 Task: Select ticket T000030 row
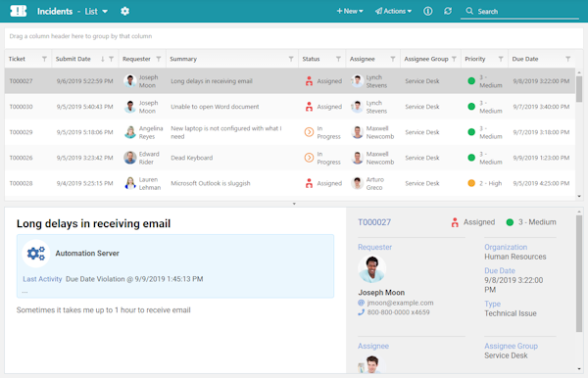click(x=290, y=107)
